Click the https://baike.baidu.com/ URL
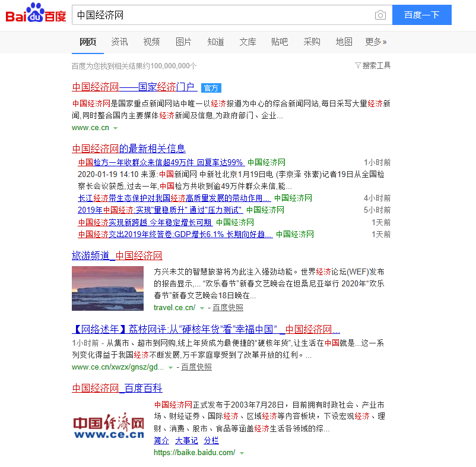The image size is (476, 467). pos(194,452)
